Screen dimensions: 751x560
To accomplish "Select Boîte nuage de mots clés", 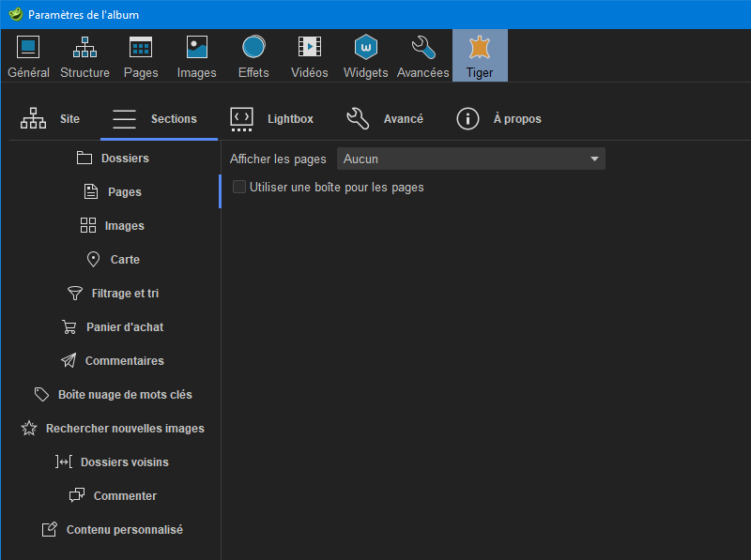I will point(113,395).
